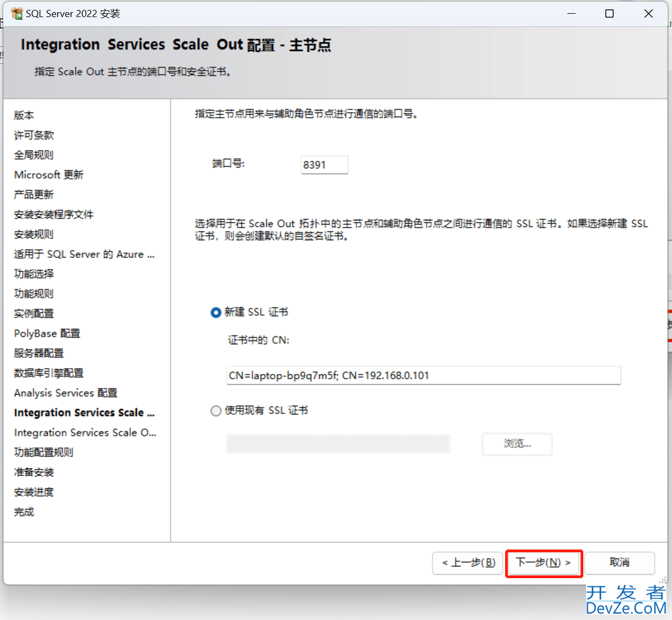Screen dimensions: 672x620
Task: Click the page heading Integration Services Scale Out 配置 - 主节点
Action: [x=176, y=45]
